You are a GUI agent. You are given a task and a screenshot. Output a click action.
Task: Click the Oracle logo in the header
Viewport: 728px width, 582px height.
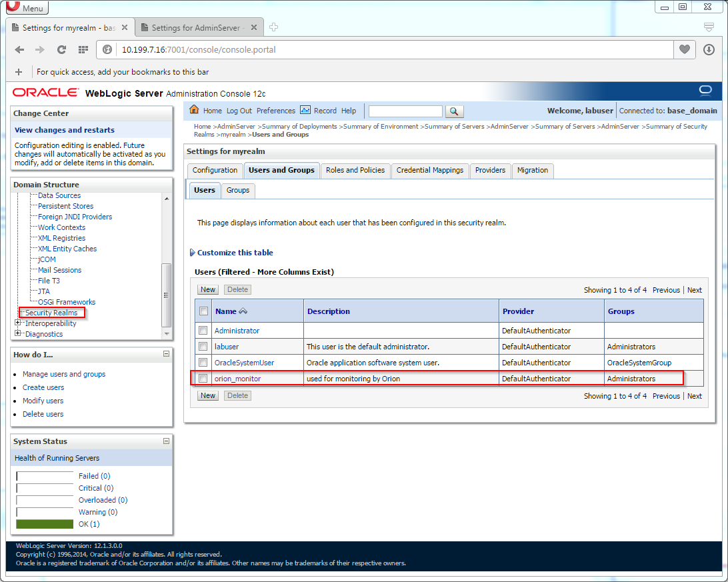coord(45,93)
